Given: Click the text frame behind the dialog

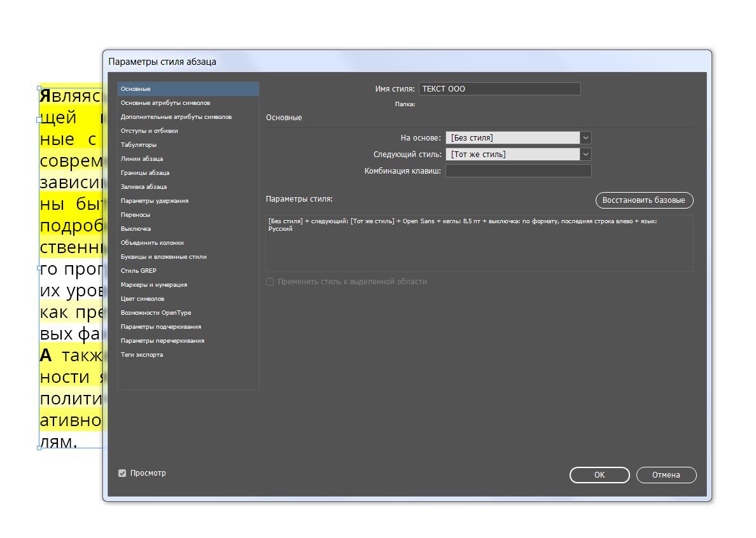Looking at the screenshot, I should pos(71,267).
